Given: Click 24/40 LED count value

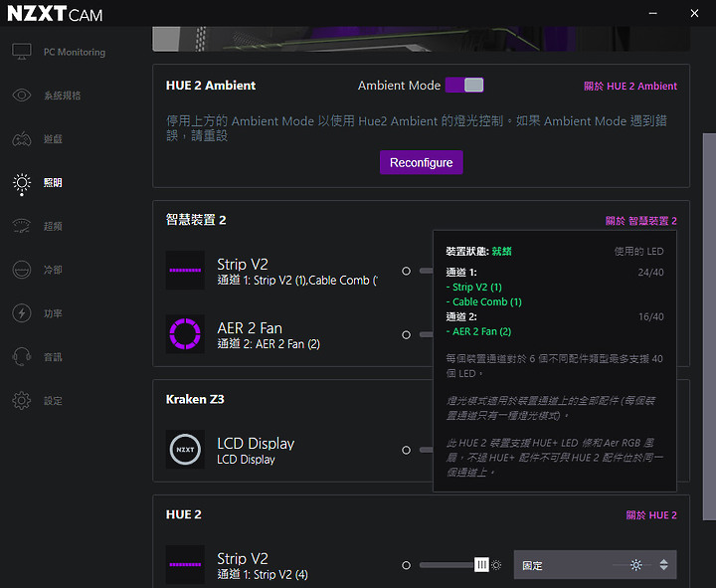Looking at the screenshot, I should (650, 273).
